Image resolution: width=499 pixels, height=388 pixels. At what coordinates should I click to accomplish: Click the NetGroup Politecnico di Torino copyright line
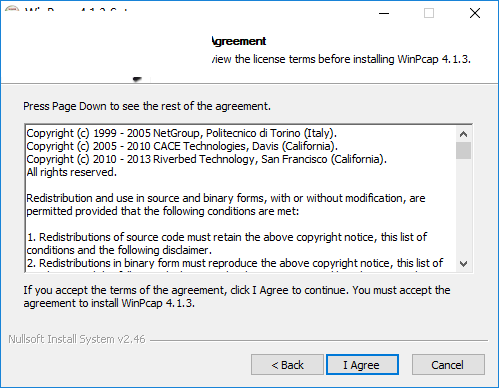(182, 133)
